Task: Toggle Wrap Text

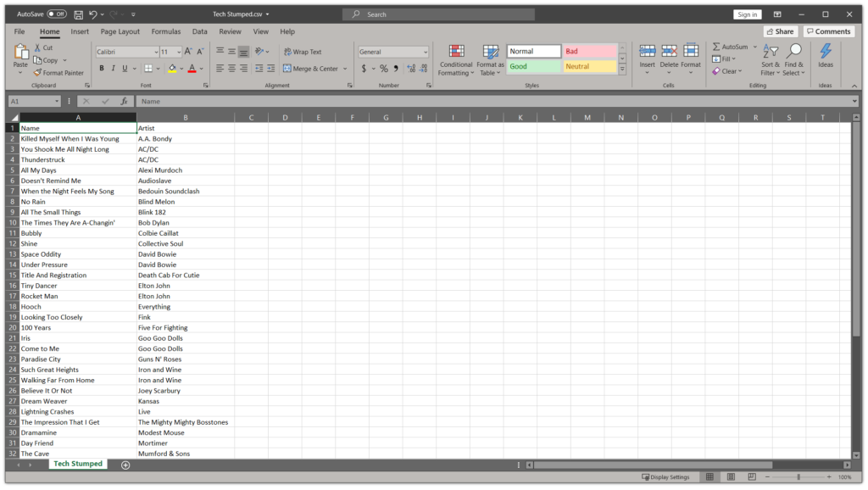Action: [x=303, y=52]
